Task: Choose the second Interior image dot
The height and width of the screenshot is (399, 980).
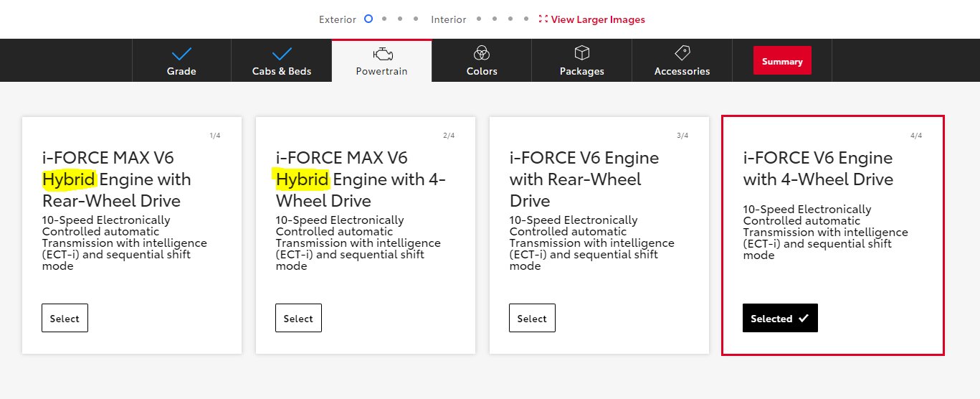Action: point(495,19)
